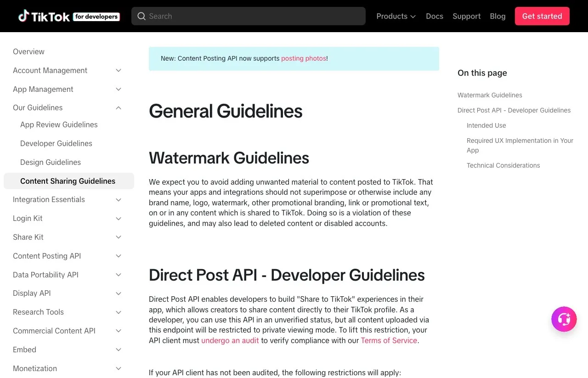The width and height of the screenshot is (588, 378).
Task: Click the Login Kit sidebar label
Action: point(28,218)
